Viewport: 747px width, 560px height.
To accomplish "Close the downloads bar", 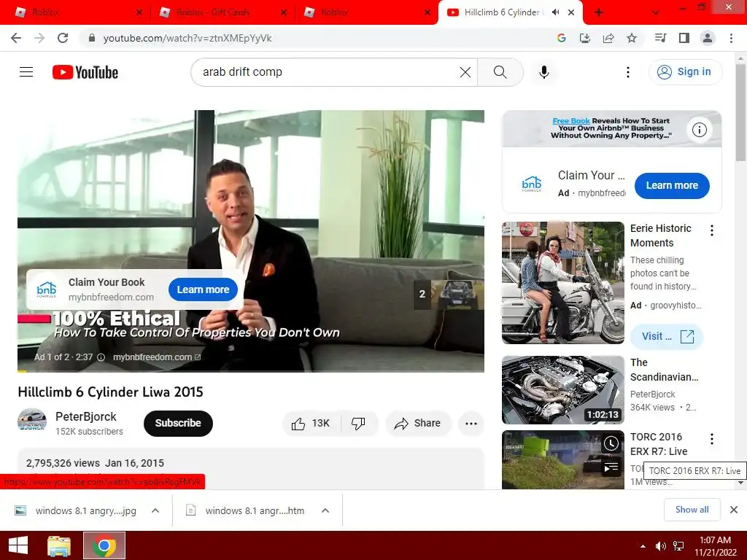I will pyautogui.click(x=734, y=510).
